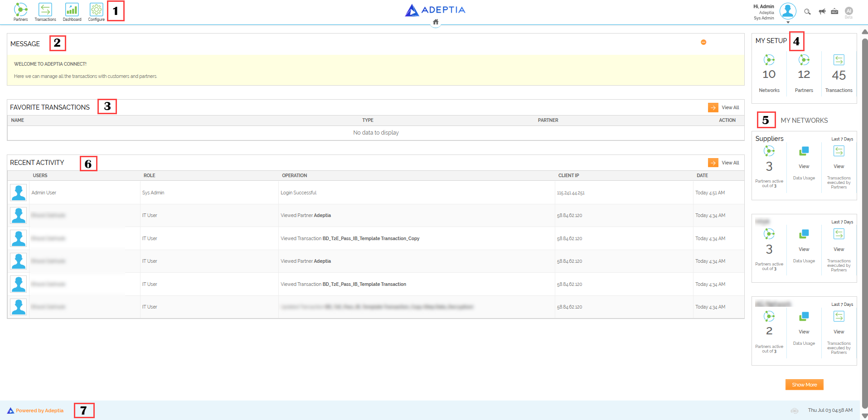The image size is (868, 420).
Task: Click Show More networks button
Action: tap(804, 385)
